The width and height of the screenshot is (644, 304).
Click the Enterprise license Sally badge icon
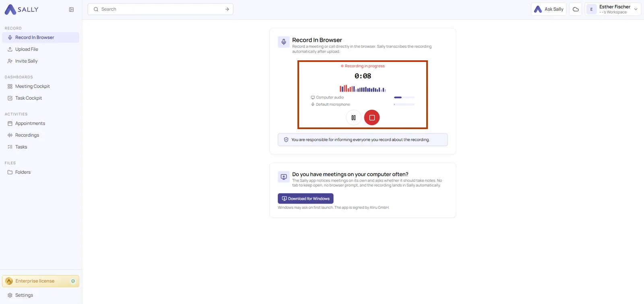tap(9, 281)
